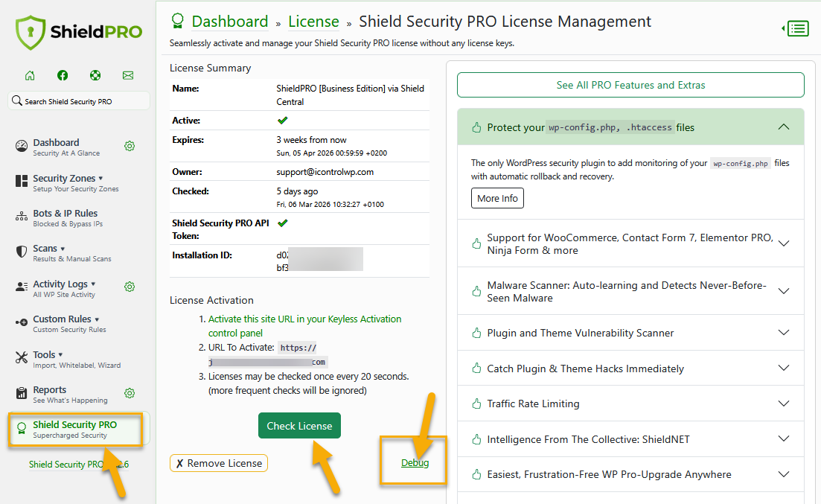Click the email envelope icon

pyautogui.click(x=128, y=75)
